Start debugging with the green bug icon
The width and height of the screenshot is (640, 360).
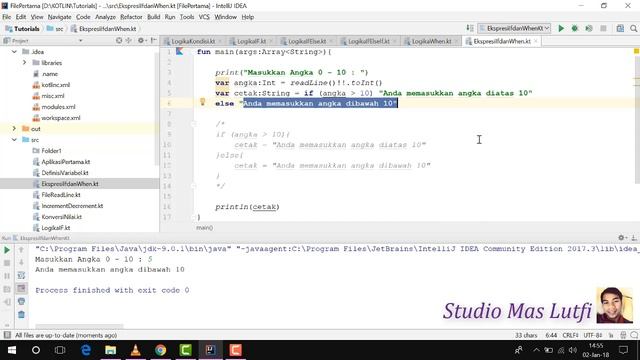575,28
